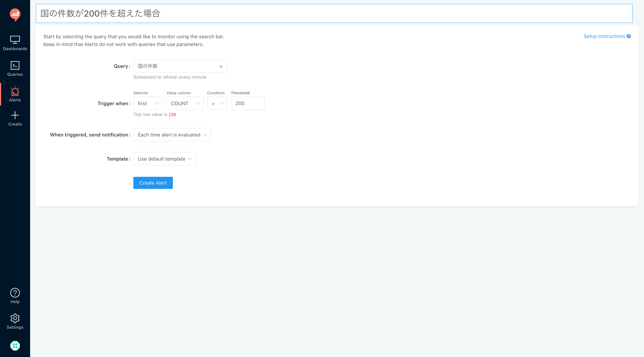The image size is (644, 357).
Task: Expand the Condition operator dropdown
Action: (x=217, y=103)
